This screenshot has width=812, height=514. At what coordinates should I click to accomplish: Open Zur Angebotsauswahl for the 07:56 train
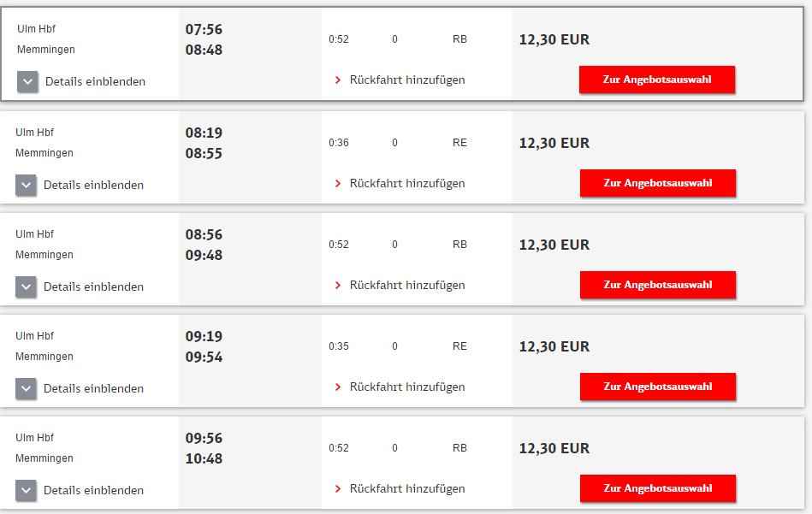pos(656,80)
